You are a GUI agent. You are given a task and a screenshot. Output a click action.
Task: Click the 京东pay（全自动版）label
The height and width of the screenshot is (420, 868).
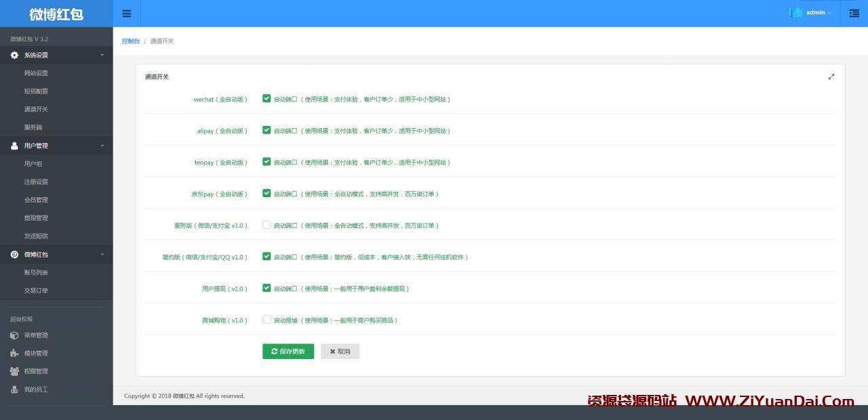point(220,194)
